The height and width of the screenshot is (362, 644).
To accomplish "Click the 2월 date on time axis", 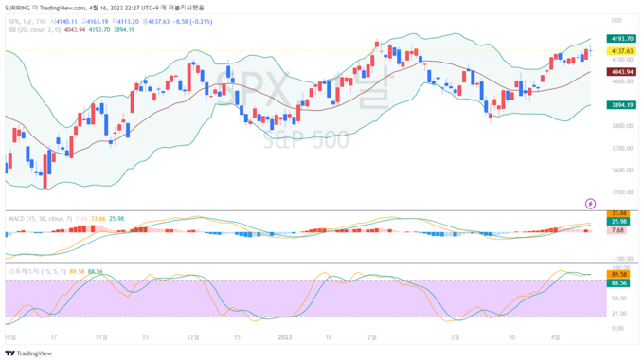I will pos(372,337).
